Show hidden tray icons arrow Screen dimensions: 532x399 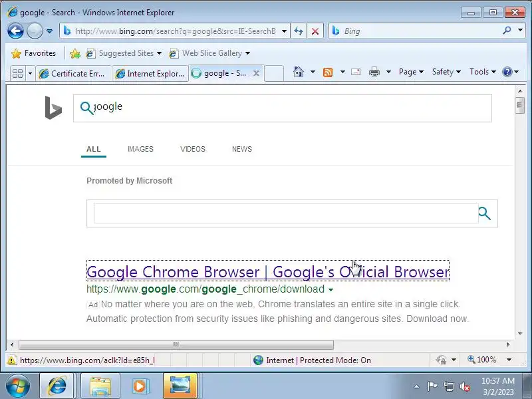[x=417, y=386]
